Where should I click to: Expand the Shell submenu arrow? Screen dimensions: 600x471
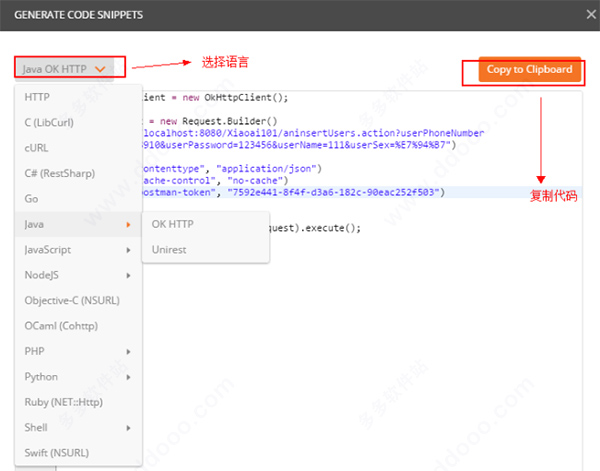[x=128, y=428]
